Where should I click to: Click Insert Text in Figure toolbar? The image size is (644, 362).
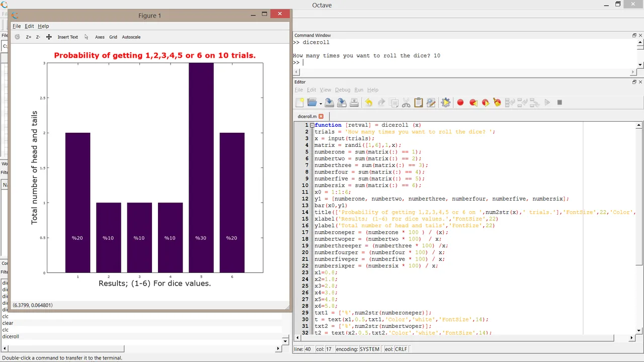point(67,37)
